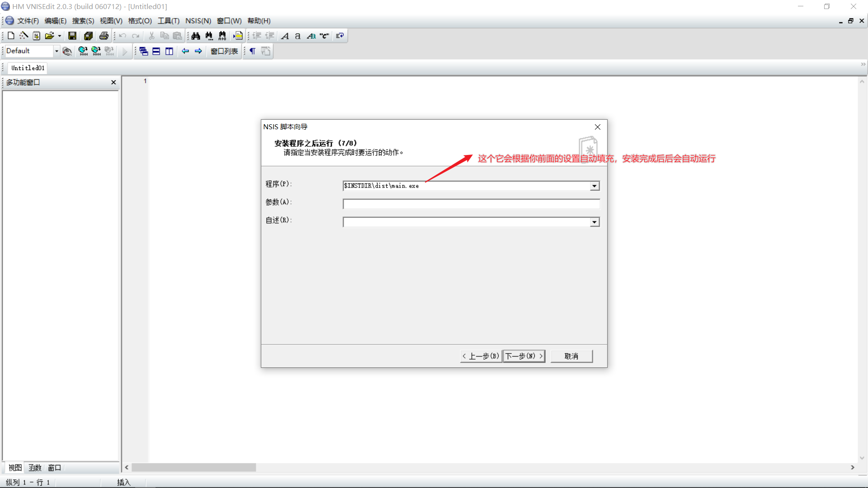Go back with 上一步(B) button
The width and height of the screenshot is (868, 488).
click(x=481, y=356)
